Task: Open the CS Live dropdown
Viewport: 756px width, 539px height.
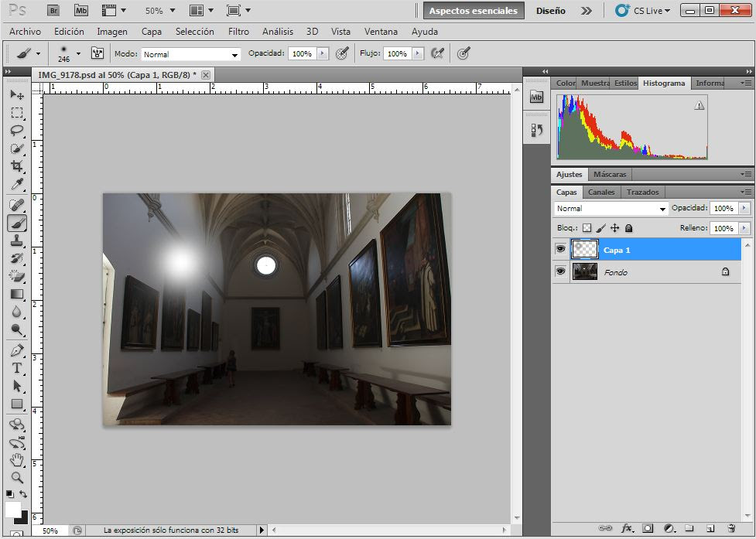Action: (643, 11)
